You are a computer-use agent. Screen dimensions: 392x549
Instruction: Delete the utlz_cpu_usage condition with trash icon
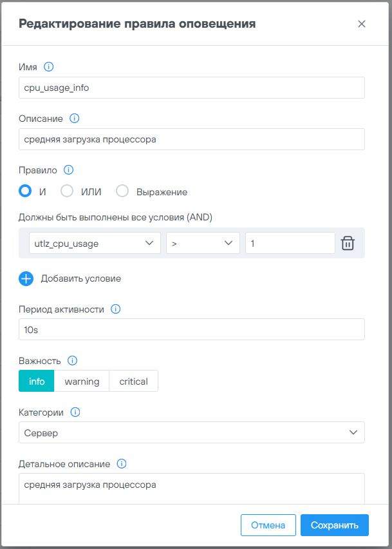pos(348,243)
